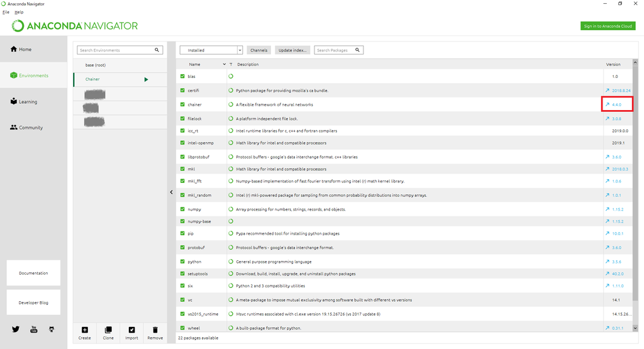Select the Chainer environment
The image size is (644, 349).
(x=120, y=79)
